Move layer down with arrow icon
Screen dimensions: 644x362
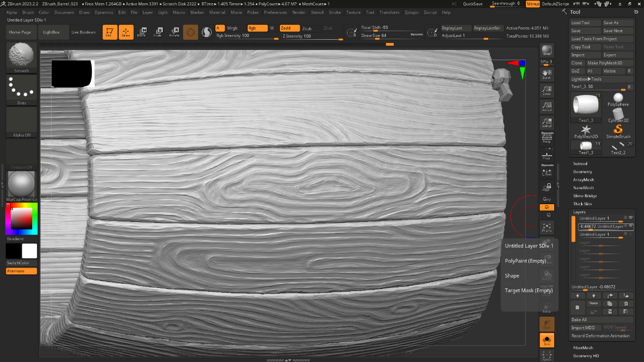point(594,296)
